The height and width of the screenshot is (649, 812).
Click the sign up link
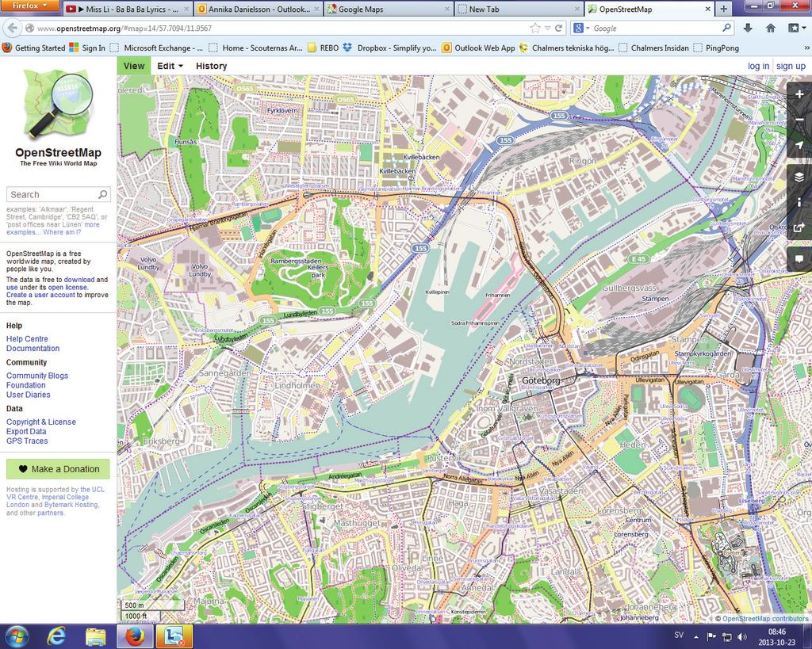click(791, 66)
